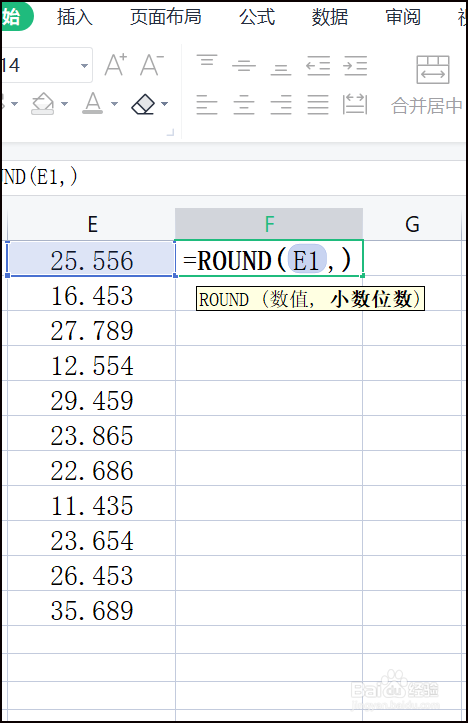The height and width of the screenshot is (723, 468).
Task: Switch to the 插入 tab
Action: [x=75, y=17]
